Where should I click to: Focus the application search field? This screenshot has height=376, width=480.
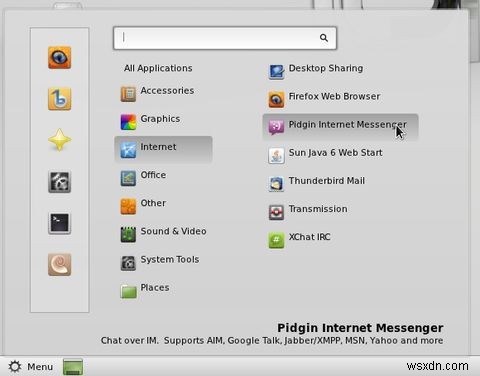pyautogui.click(x=225, y=38)
